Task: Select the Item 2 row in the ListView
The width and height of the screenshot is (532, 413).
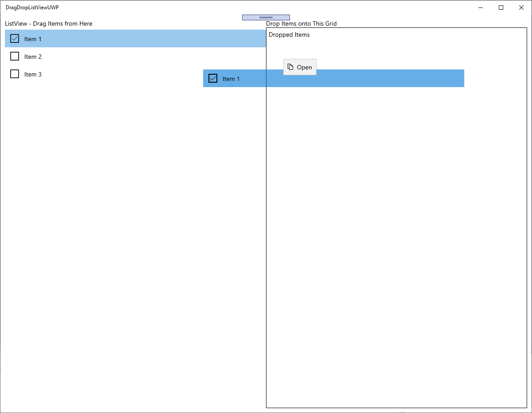Action: [x=89, y=56]
